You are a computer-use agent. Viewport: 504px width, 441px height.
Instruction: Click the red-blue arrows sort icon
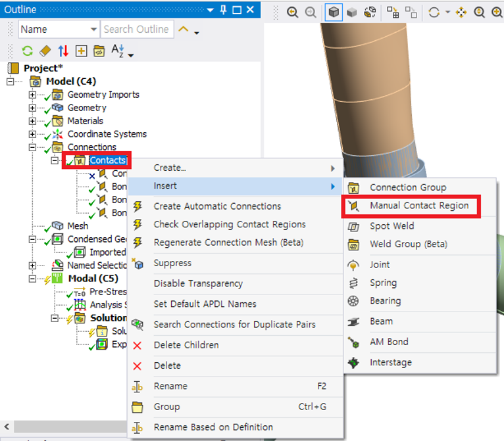click(63, 51)
